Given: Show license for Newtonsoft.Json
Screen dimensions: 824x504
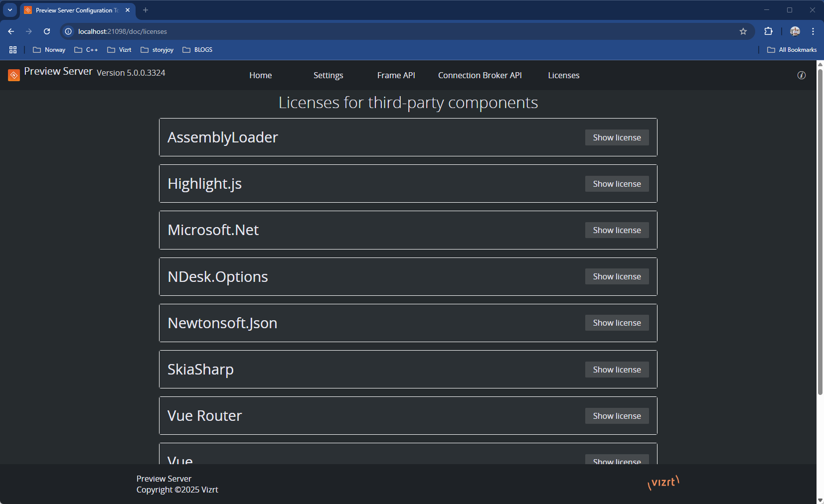Looking at the screenshot, I should point(617,323).
